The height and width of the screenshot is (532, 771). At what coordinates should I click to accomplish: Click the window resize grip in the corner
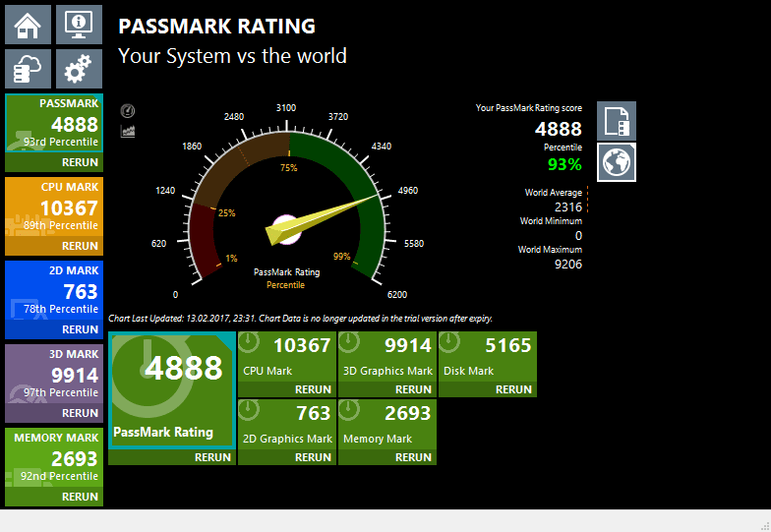765,525
